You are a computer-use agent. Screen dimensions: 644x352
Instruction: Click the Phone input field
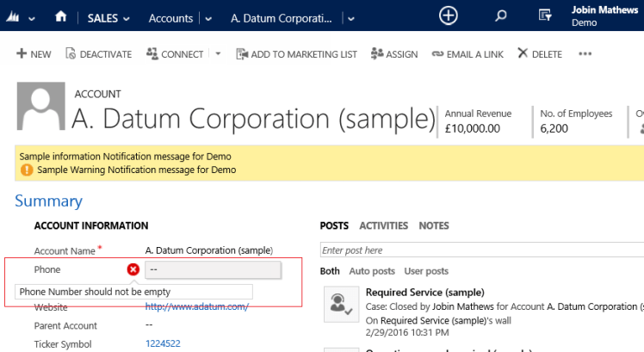pyautogui.click(x=213, y=269)
